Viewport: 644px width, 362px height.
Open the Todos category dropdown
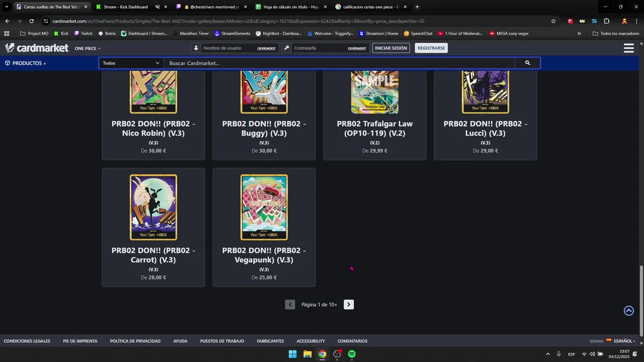[x=131, y=63]
